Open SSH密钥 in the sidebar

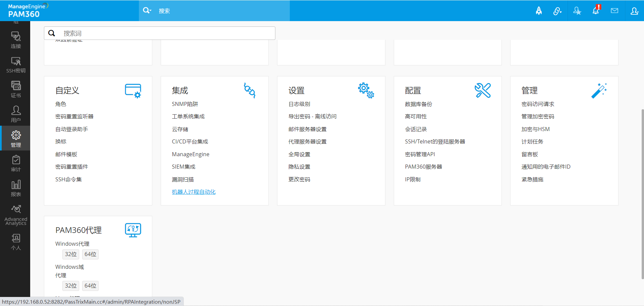pos(16,65)
